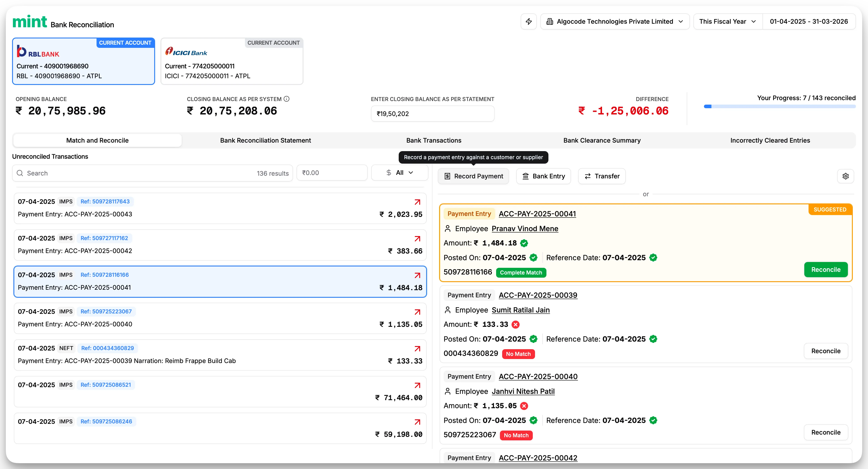This screenshot has height=469, width=868.
Task: Click red arrow on 2,023.95 transaction
Action: point(417,202)
